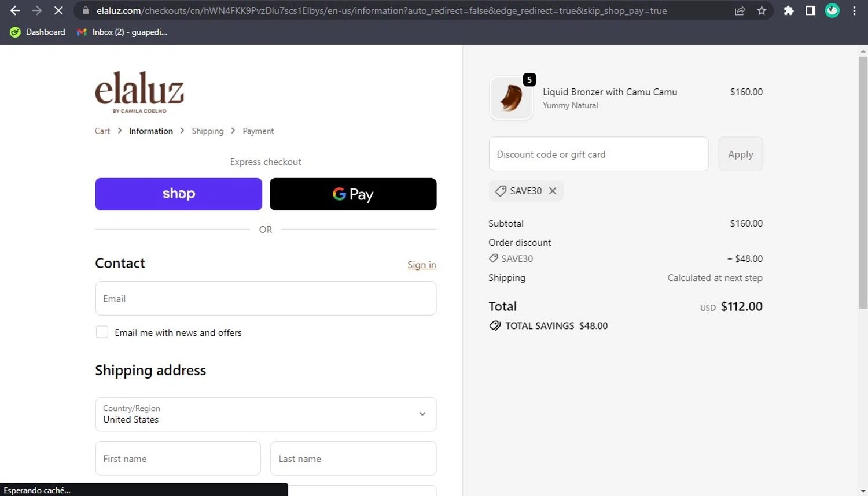Click the browser address bar URL
868x496 pixels.
382,10
